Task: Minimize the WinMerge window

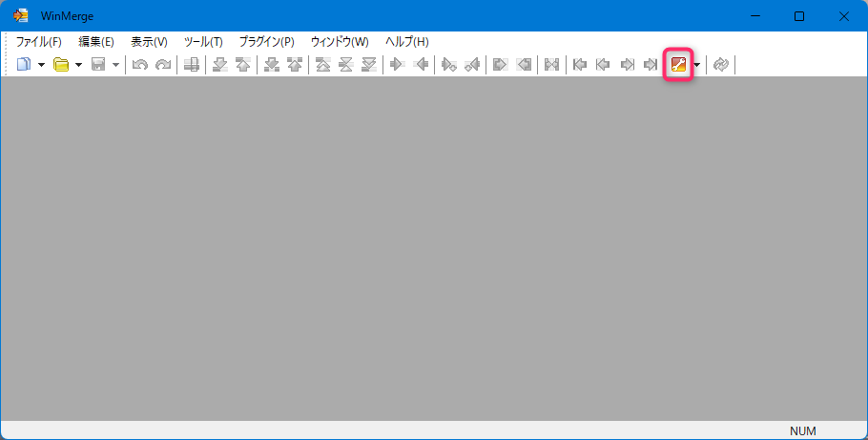Action: (754, 16)
